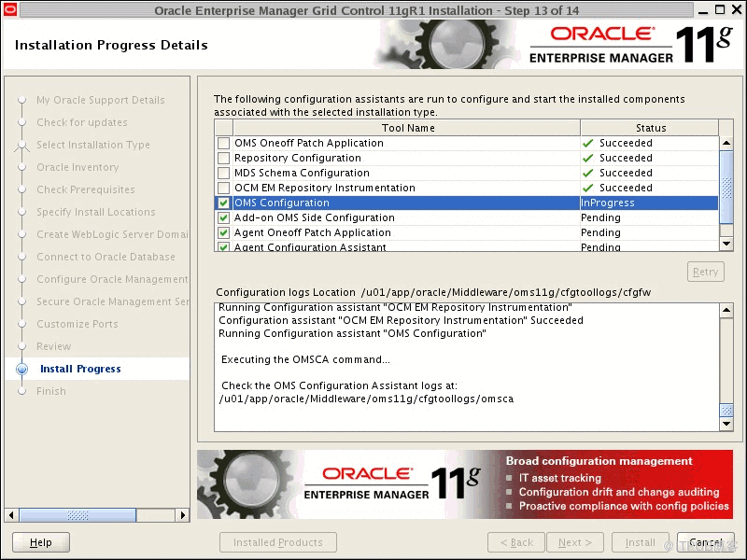Click the omsca log path text
Image resolution: width=747 pixels, height=560 pixels.
point(366,399)
